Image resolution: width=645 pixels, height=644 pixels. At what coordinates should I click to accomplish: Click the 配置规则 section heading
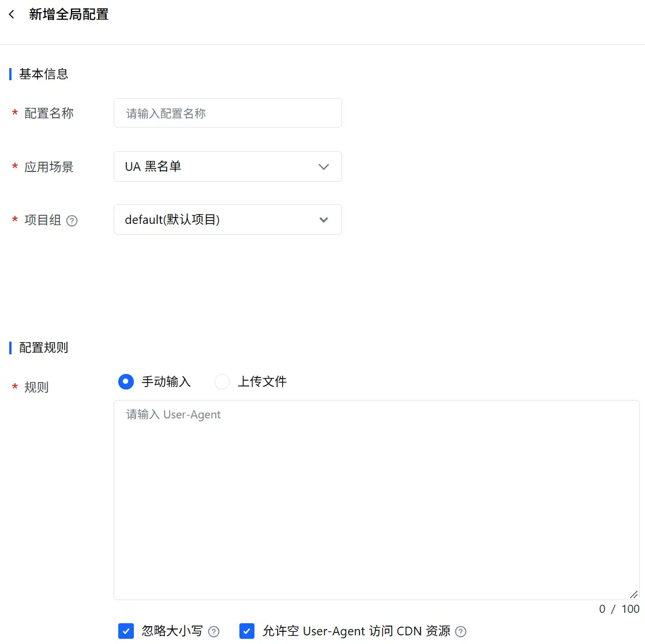coord(44,348)
